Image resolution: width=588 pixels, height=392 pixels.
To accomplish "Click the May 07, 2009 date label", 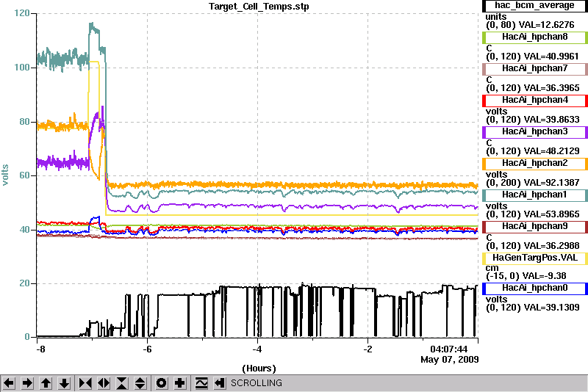I will 450,360.
